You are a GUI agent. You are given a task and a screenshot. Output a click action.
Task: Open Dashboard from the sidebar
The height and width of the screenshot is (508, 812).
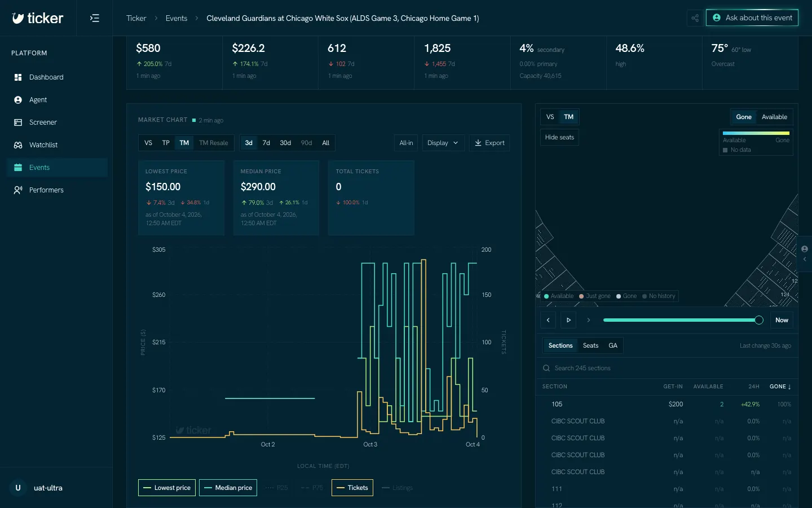click(57, 77)
